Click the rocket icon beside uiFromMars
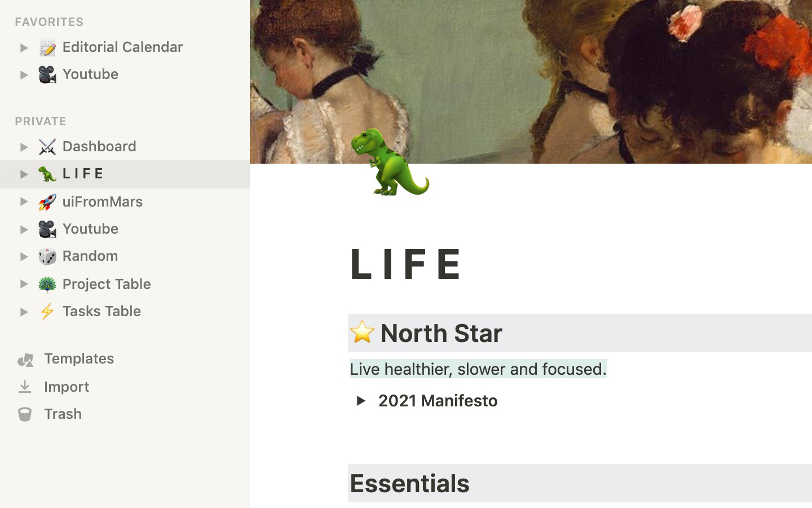812x508 pixels. 47,202
